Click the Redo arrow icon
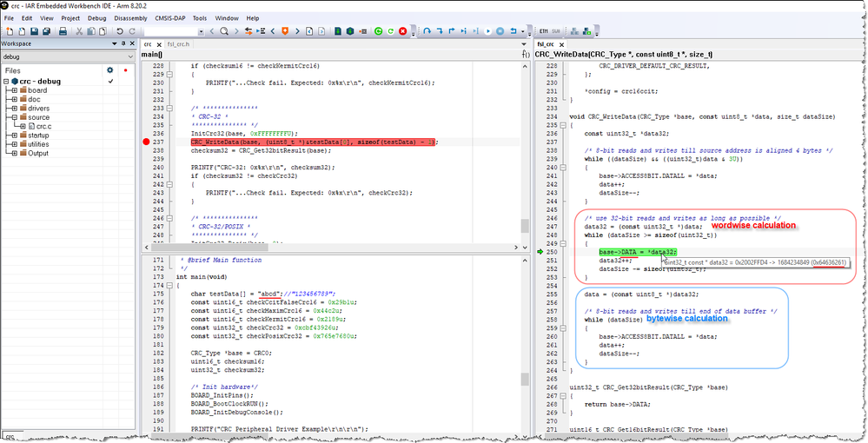Viewport: 868px width, 443px height. pos(132,31)
